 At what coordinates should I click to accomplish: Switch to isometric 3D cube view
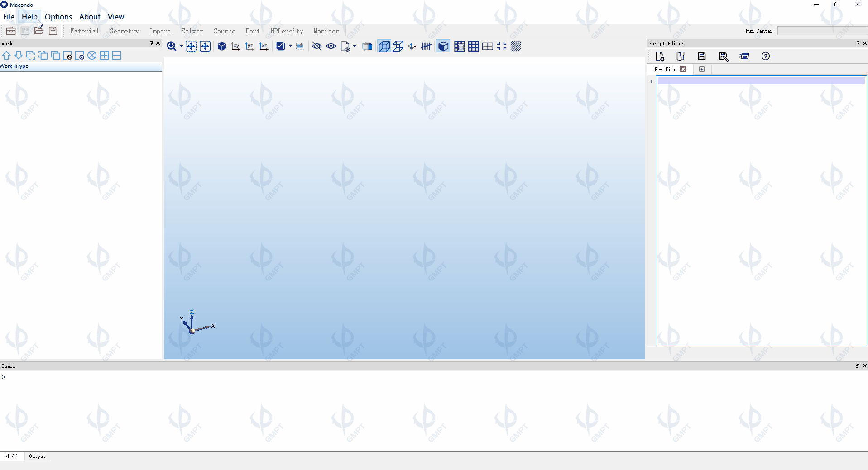point(222,46)
